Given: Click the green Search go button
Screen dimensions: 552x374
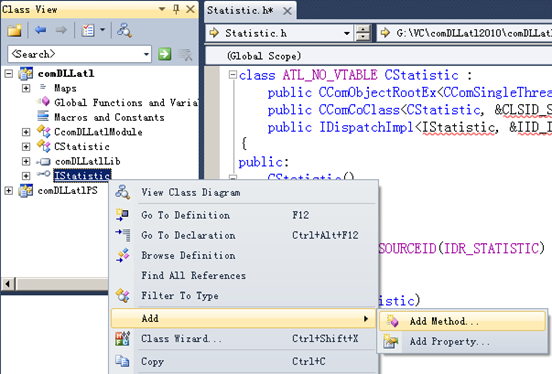Looking at the screenshot, I should point(164,54).
